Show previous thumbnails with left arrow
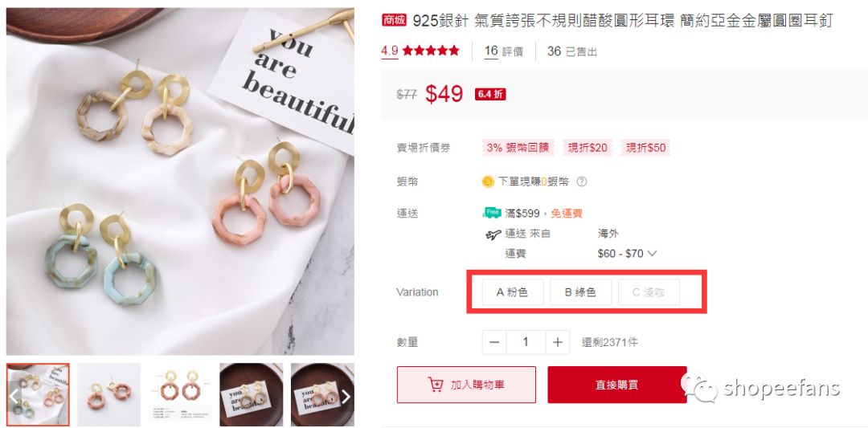 tap(14, 396)
